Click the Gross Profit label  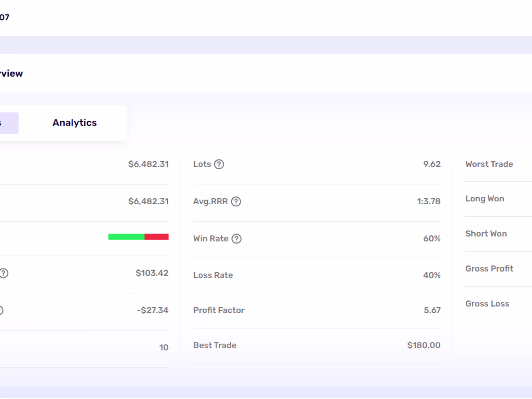(x=489, y=269)
